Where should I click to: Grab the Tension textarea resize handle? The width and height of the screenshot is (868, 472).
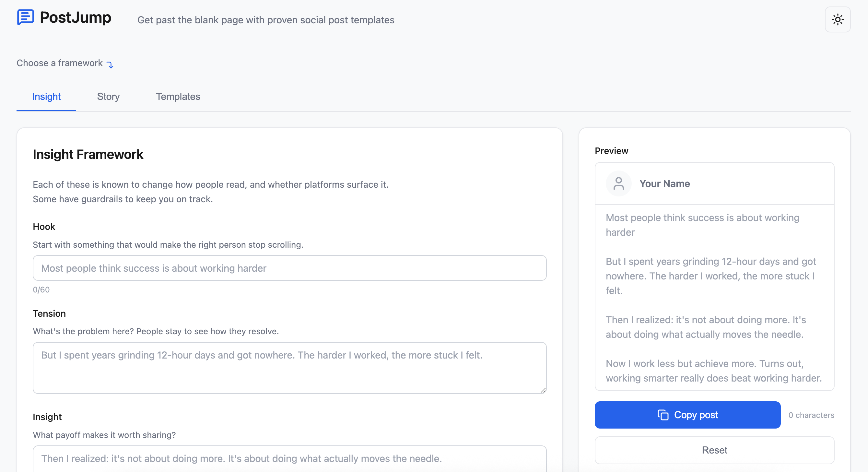[543, 390]
